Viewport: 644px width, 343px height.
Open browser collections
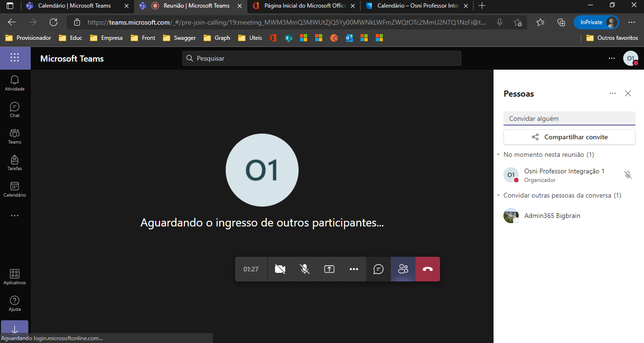[x=561, y=22]
